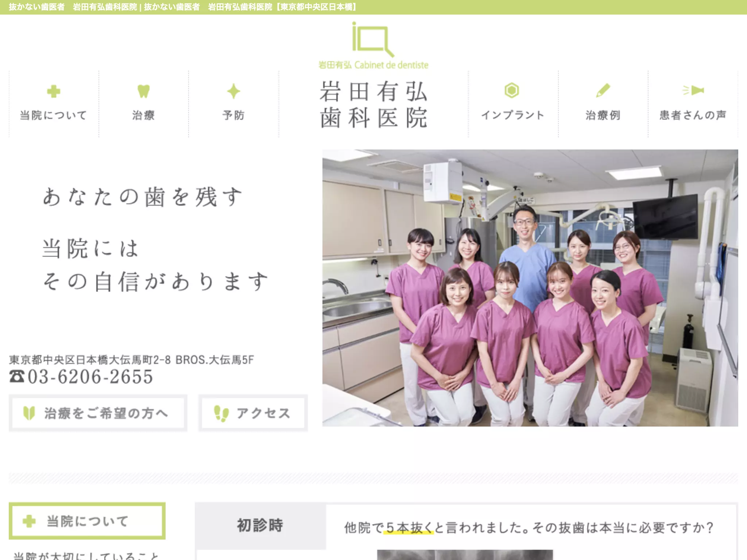Click the sidebar link 当院が大切にしていること
The image size is (747, 560).
click(86, 556)
